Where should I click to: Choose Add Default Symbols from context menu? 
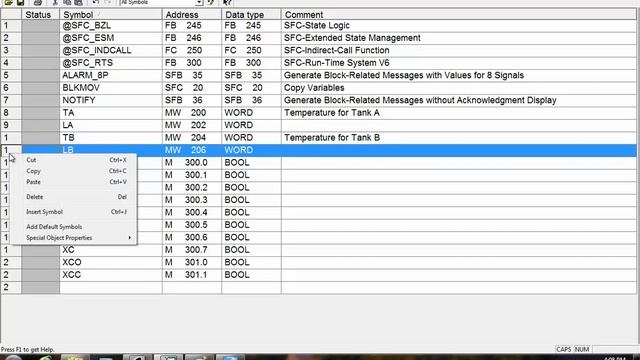[x=73, y=227]
